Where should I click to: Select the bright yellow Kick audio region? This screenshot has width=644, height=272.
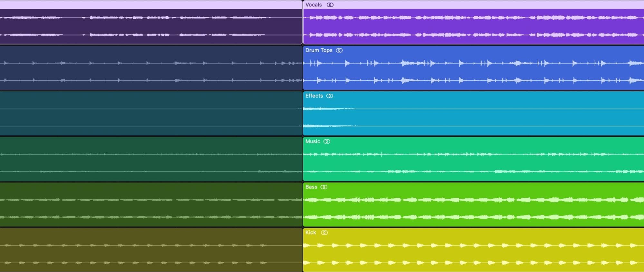(474, 250)
